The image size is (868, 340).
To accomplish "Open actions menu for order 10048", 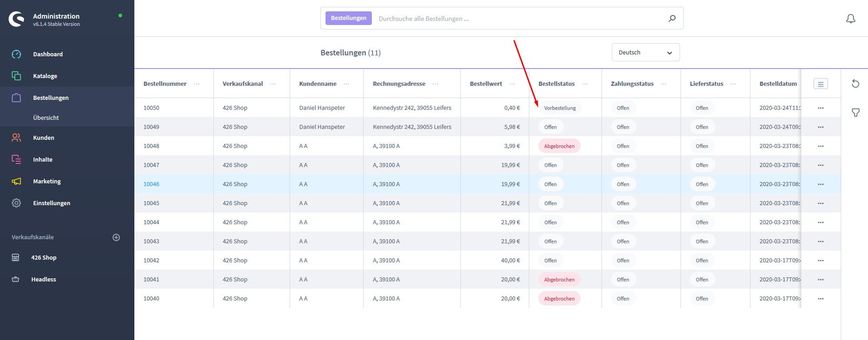I will click(820, 146).
